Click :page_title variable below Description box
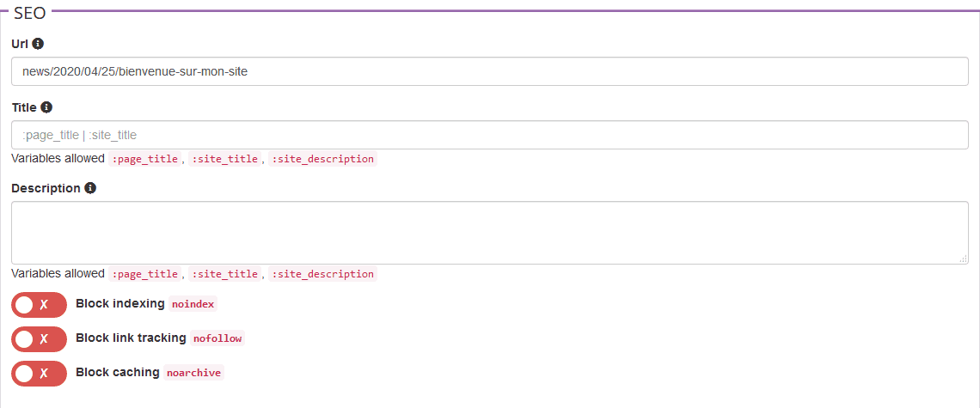 click(x=144, y=274)
